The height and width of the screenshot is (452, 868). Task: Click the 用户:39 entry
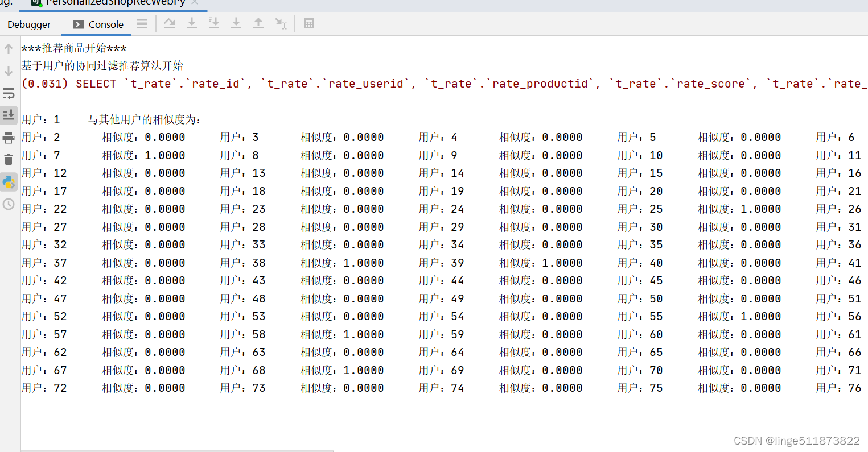pos(442,263)
